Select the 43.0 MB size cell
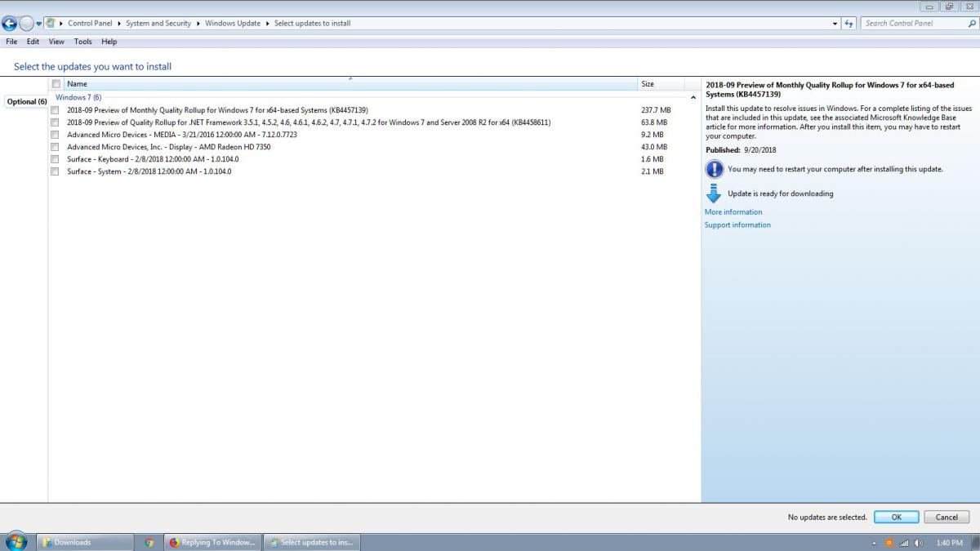 tap(654, 147)
